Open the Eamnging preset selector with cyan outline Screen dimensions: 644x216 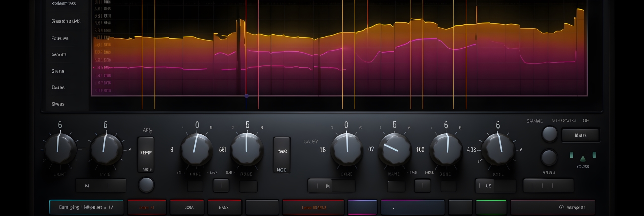pos(86,207)
